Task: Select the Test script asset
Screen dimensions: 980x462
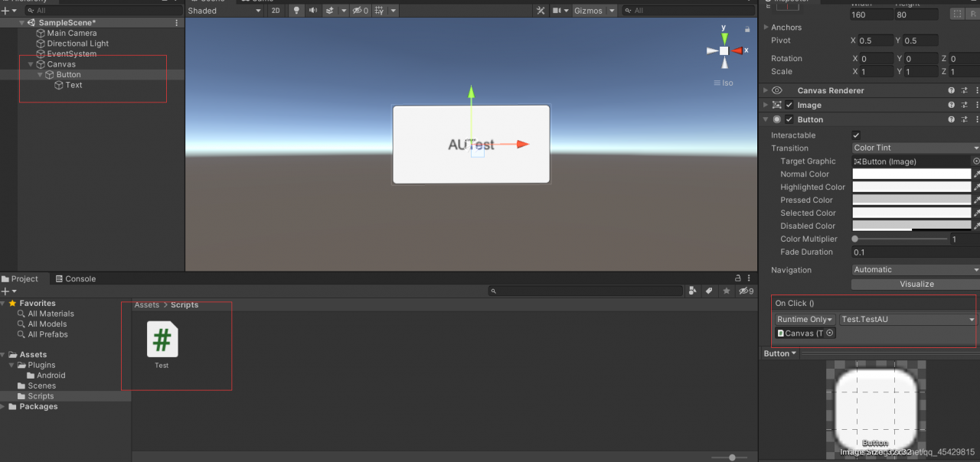Action: 162,345
